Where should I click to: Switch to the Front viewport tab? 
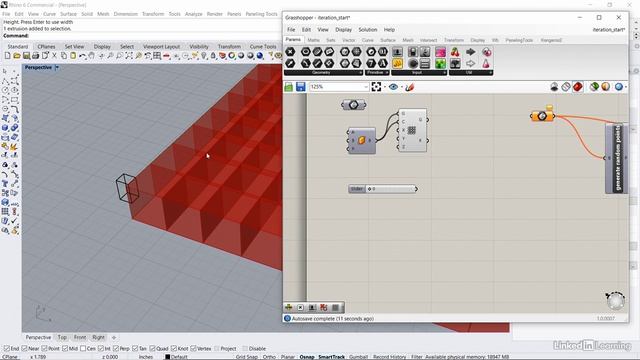[x=80, y=338]
